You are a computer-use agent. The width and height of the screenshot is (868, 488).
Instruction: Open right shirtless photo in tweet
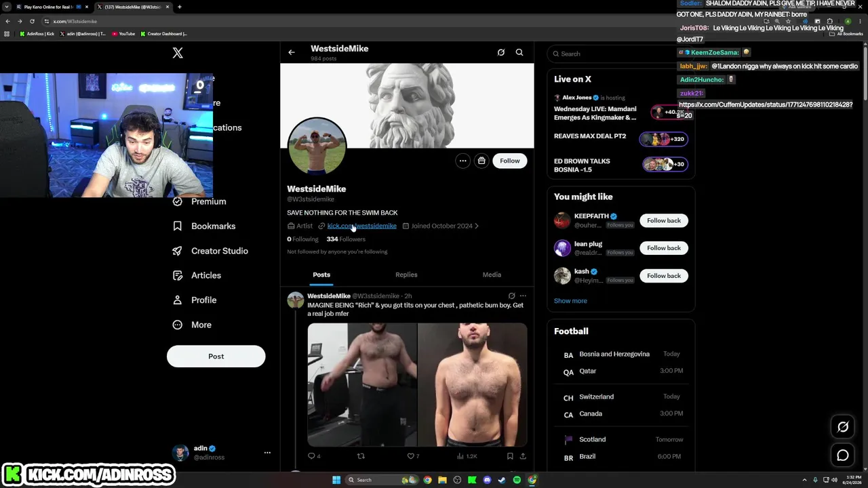tap(473, 384)
